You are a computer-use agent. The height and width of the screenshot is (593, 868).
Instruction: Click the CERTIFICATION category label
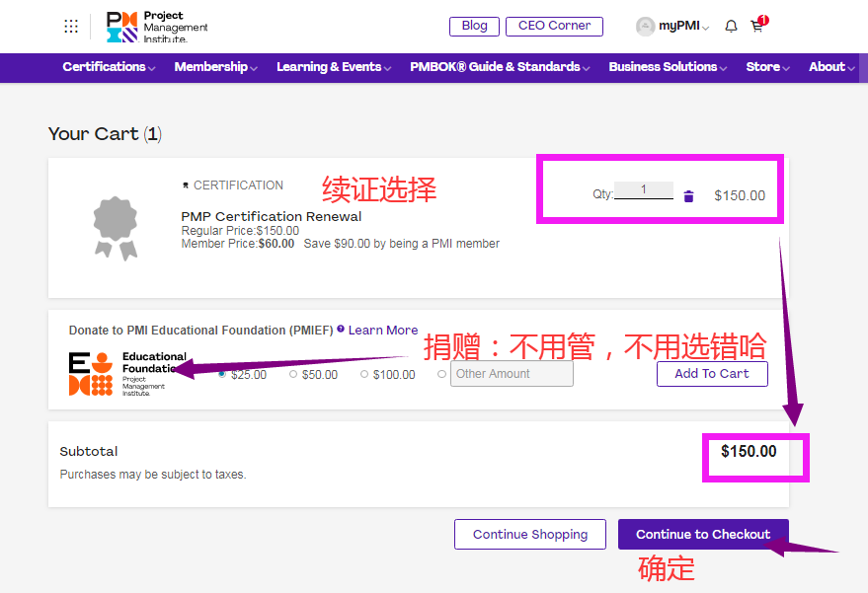click(x=238, y=185)
